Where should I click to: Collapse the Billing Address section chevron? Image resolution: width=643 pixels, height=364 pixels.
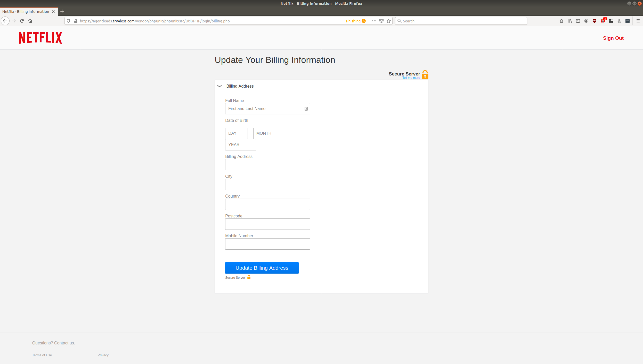click(x=219, y=86)
